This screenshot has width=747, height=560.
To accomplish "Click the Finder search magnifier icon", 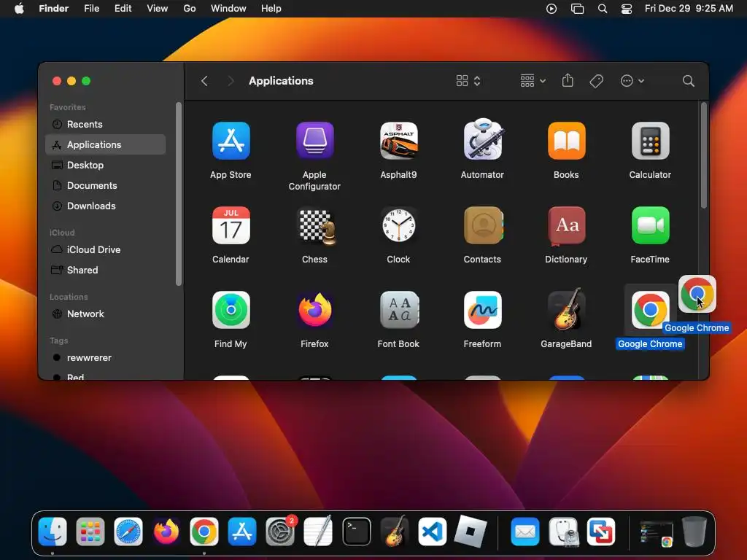I will pyautogui.click(x=688, y=81).
